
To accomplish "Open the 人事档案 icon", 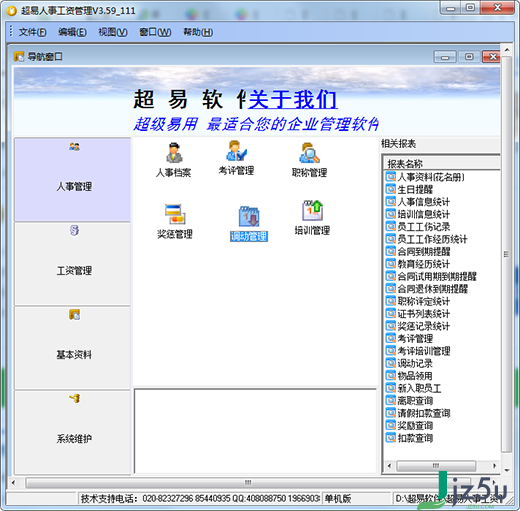I will click(x=174, y=160).
